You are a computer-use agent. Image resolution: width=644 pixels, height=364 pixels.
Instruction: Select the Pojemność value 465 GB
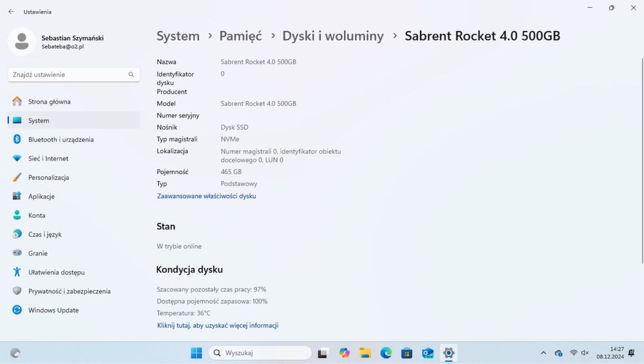(x=231, y=172)
